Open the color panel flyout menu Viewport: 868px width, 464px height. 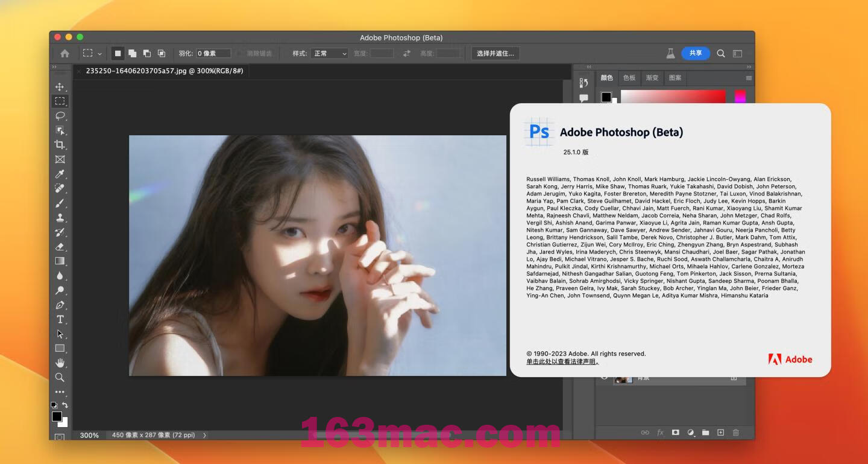tap(749, 78)
